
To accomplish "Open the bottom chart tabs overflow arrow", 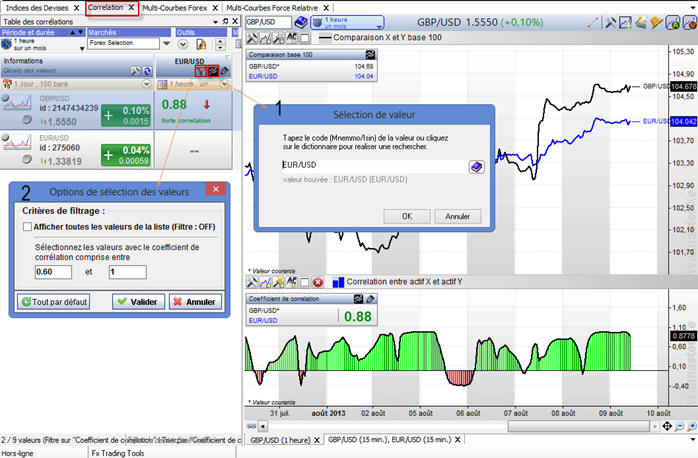I will pos(693,439).
